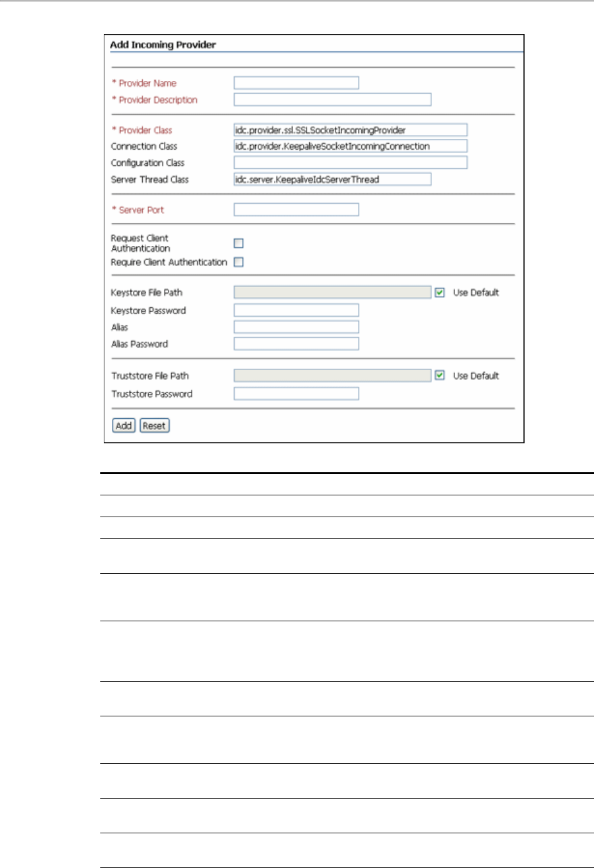Click the Server Thread Class label
Image resolution: width=594 pixels, height=868 pixels.
150,179
